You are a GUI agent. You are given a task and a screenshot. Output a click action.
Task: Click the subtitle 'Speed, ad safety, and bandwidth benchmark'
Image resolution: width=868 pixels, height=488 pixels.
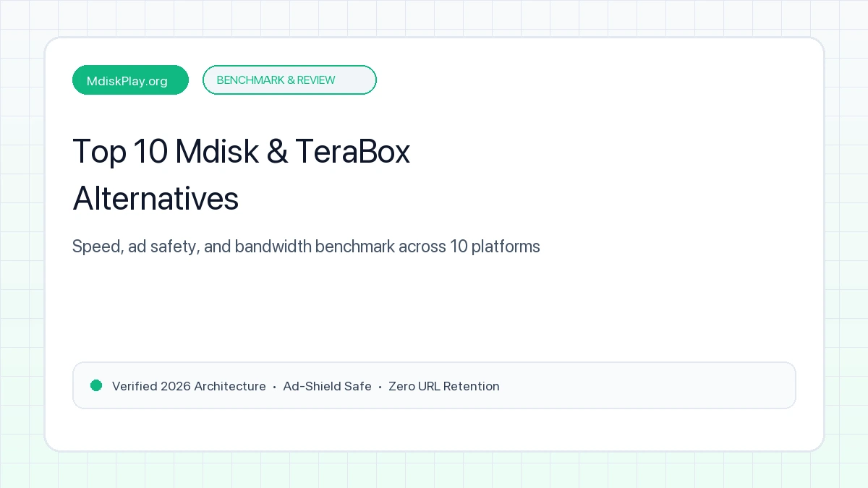[x=234, y=247]
